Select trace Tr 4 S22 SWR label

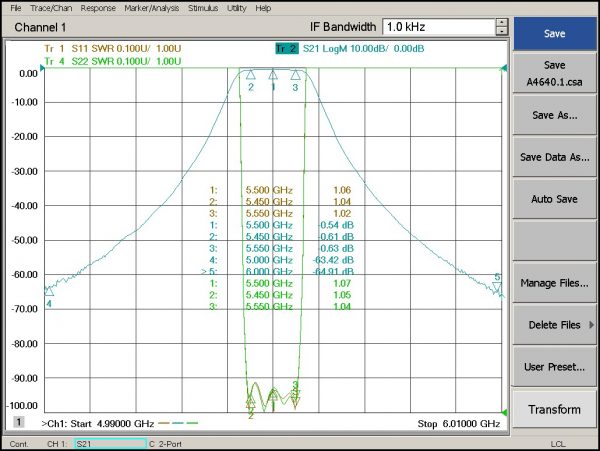click(x=112, y=61)
